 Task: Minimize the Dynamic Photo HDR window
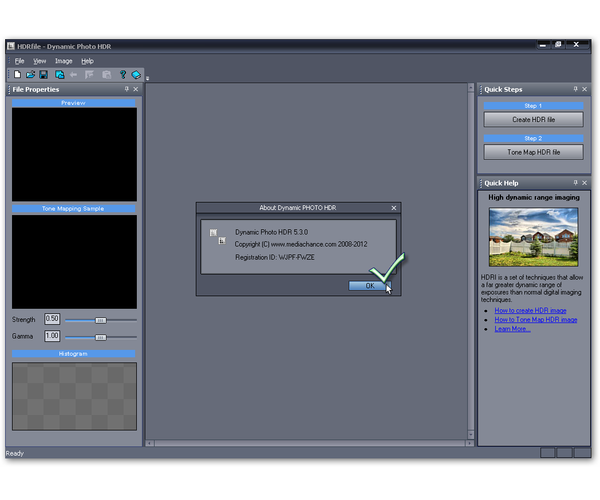542,45
